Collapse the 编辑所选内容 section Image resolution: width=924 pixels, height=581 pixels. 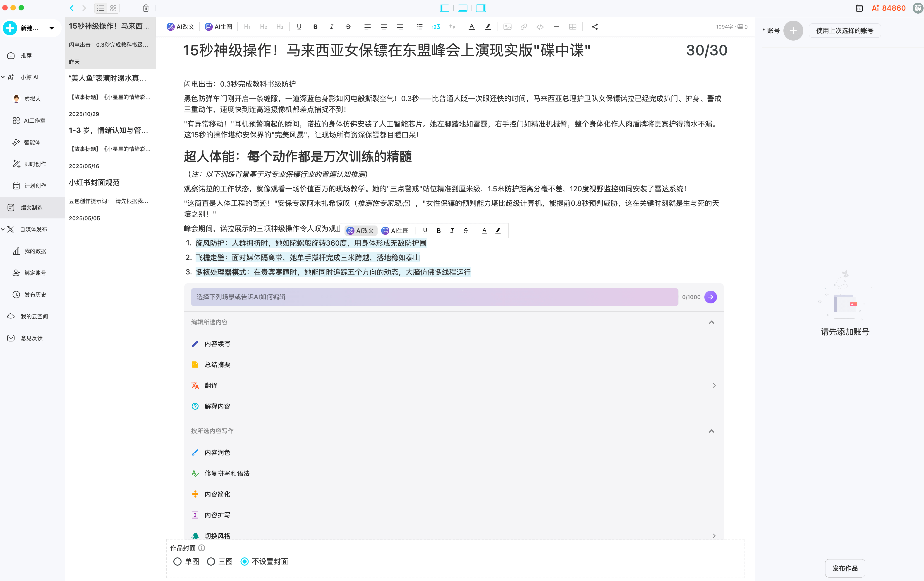(x=712, y=322)
